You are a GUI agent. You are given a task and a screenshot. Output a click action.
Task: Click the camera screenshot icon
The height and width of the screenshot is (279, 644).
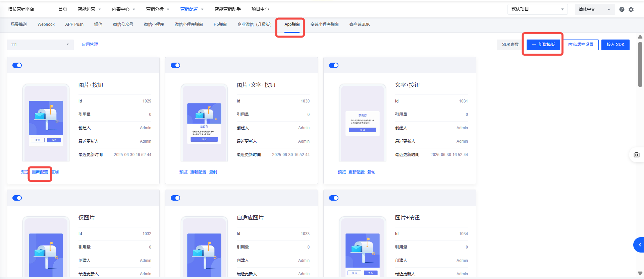click(x=636, y=155)
